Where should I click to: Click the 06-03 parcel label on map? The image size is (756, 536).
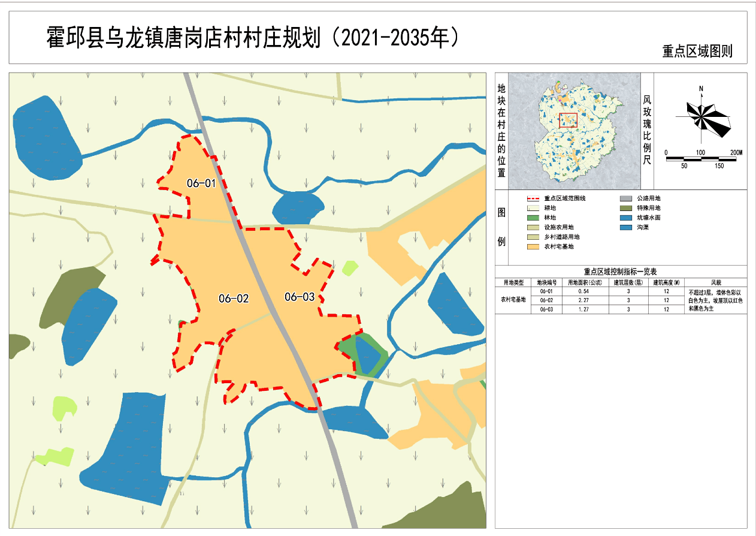click(299, 297)
